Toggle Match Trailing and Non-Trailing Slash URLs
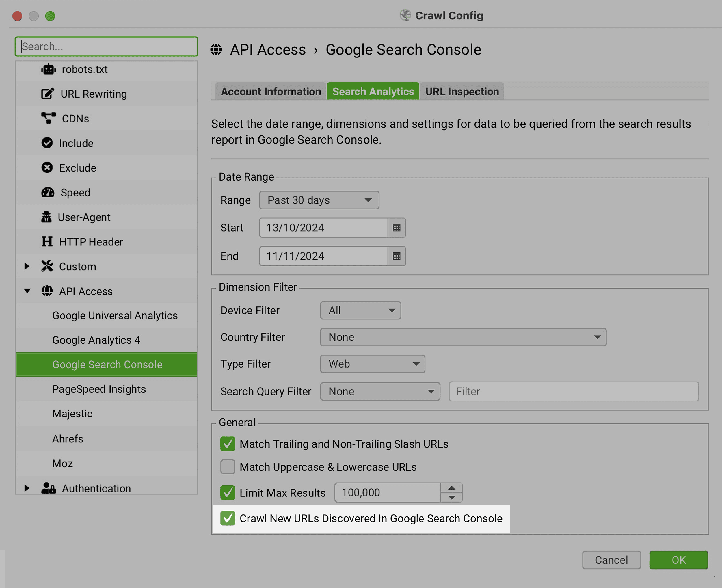The width and height of the screenshot is (722, 588). [228, 444]
